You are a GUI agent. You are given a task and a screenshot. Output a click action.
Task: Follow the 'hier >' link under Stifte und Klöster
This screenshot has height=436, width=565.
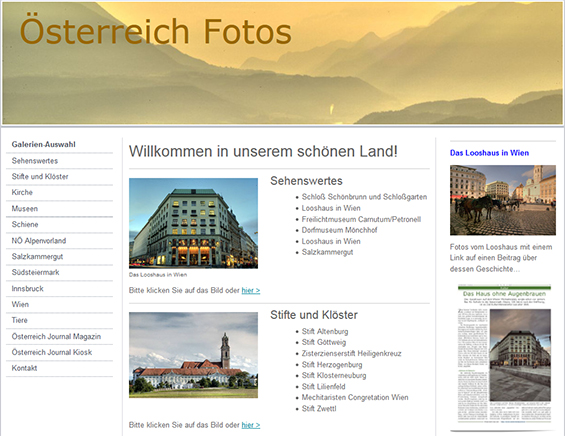click(x=251, y=425)
